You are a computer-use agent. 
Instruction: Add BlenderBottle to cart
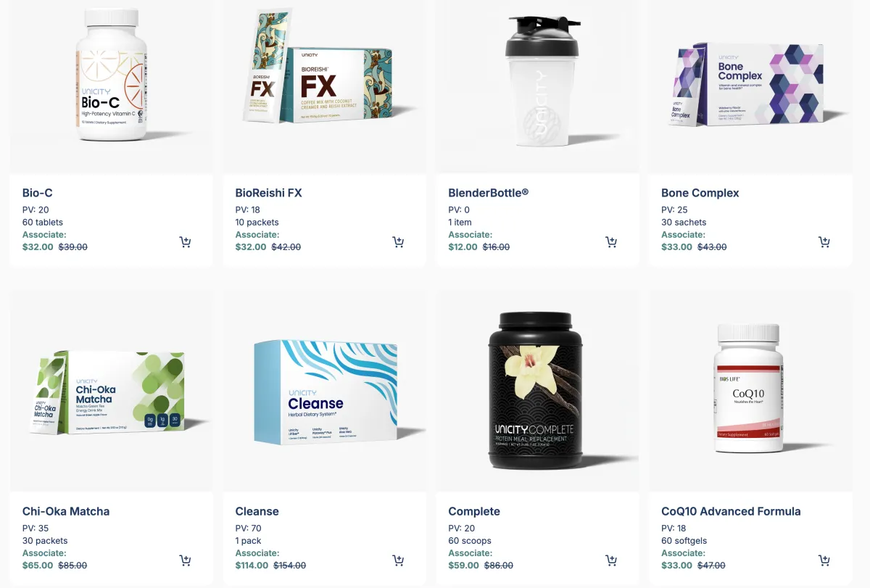click(611, 242)
